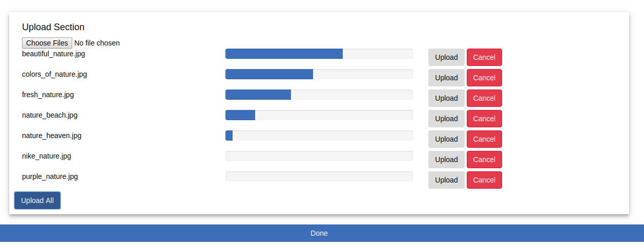Viewport: 644px width, 248px height.
Task: Upload purple_nature.jpg file
Action: tap(446, 180)
